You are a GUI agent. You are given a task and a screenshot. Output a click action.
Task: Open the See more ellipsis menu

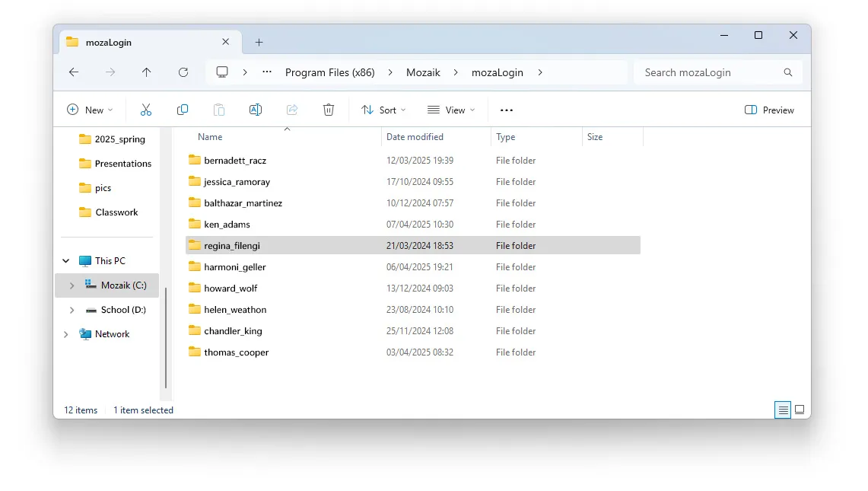[507, 110]
